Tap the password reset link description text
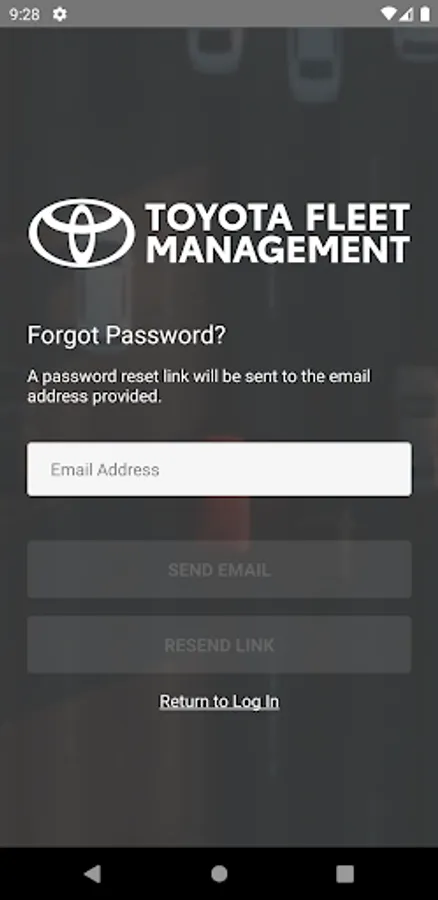 [199, 386]
